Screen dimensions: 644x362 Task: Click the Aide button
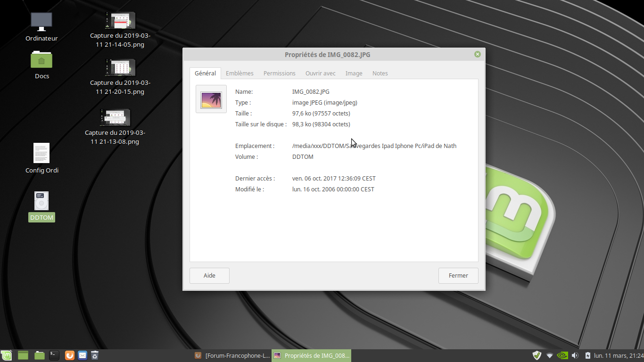[x=209, y=276]
